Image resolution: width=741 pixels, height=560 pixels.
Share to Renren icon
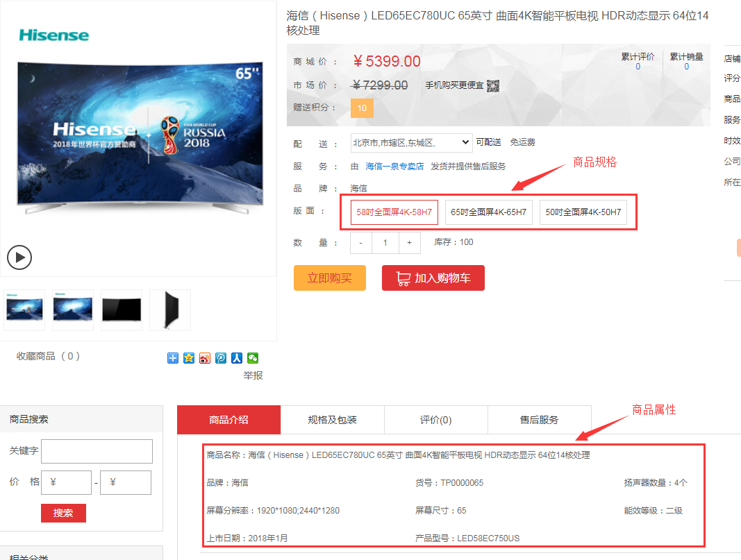pyautogui.click(x=237, y=358)
